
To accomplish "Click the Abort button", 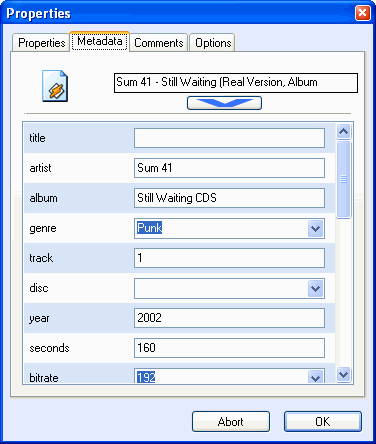I will [x=231, y=422].
